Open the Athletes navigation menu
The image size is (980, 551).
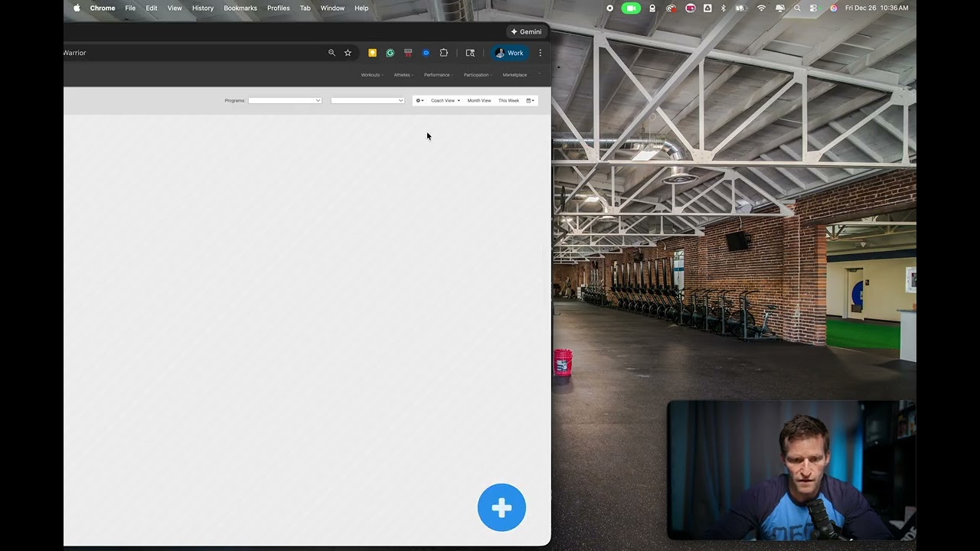[x=403, y=75]
